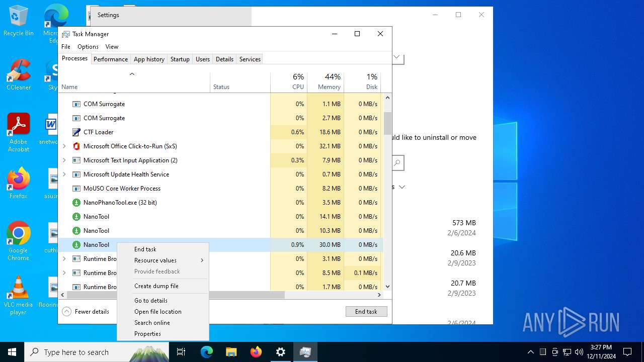Sort by Status column header
644x362 pixels.
tap(240, 82)
